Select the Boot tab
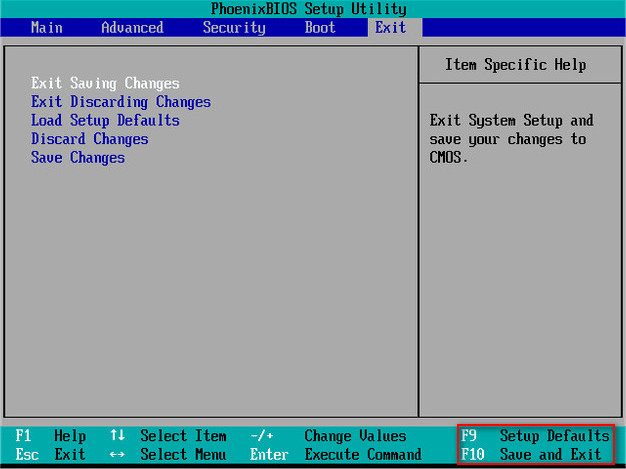Viewport: 626px width, 469px height. [x=320, y=27]
